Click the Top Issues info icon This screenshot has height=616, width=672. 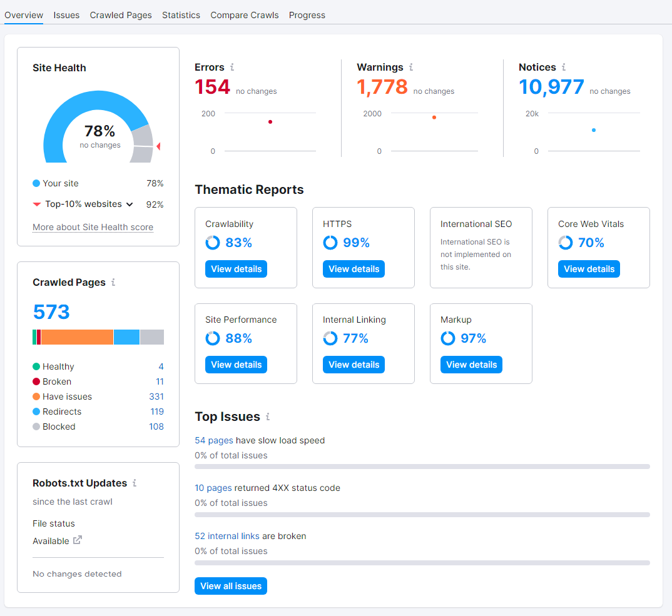tap(268, 417)
